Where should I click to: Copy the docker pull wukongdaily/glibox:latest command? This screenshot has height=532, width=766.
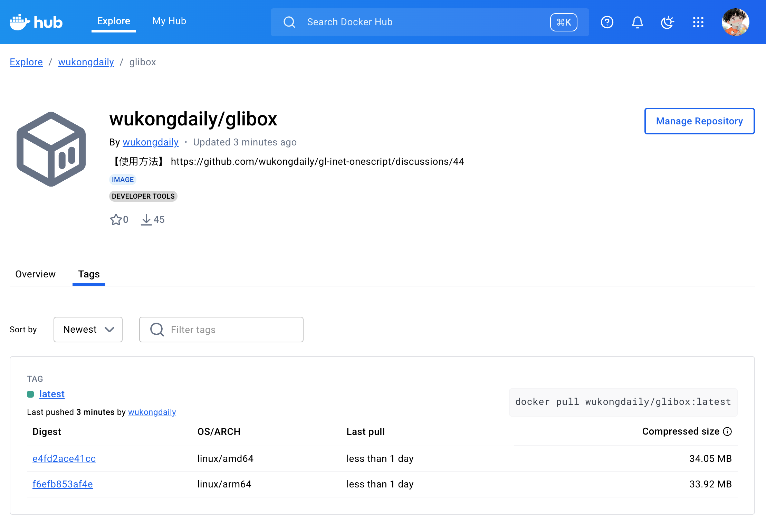pos(623,402)
